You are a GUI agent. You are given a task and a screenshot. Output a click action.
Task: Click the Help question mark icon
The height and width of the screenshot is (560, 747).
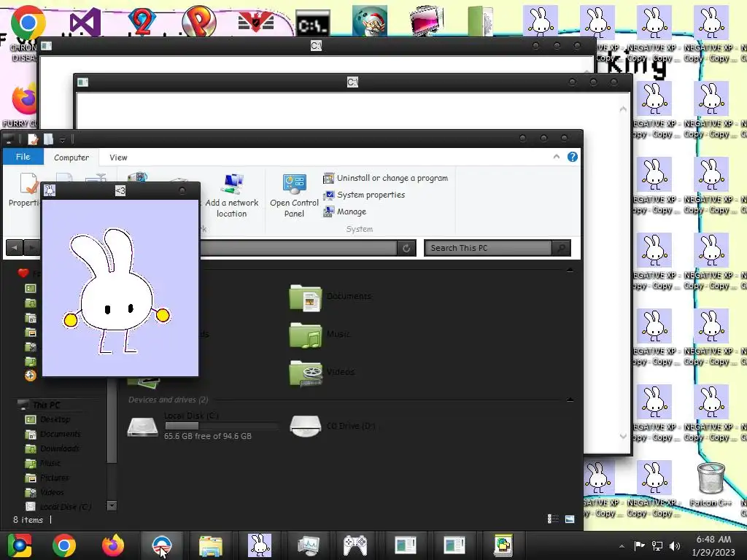click(x=573, y=157)
